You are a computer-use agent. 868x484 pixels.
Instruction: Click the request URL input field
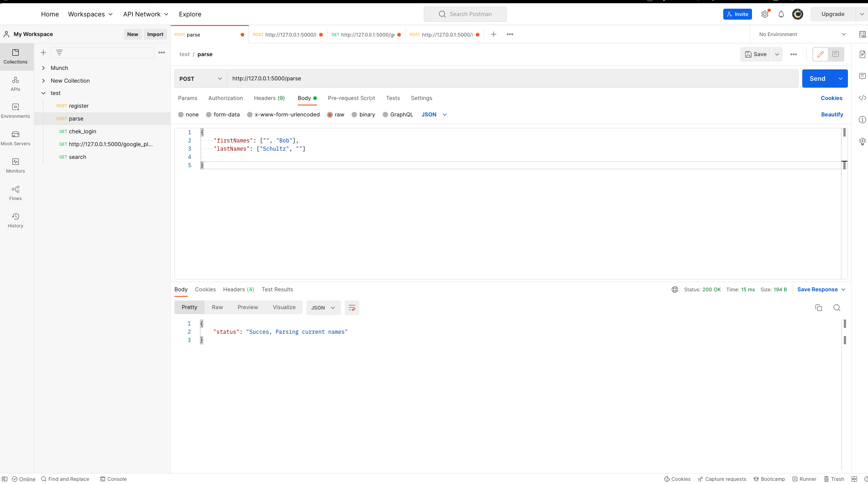click(511, 79)
